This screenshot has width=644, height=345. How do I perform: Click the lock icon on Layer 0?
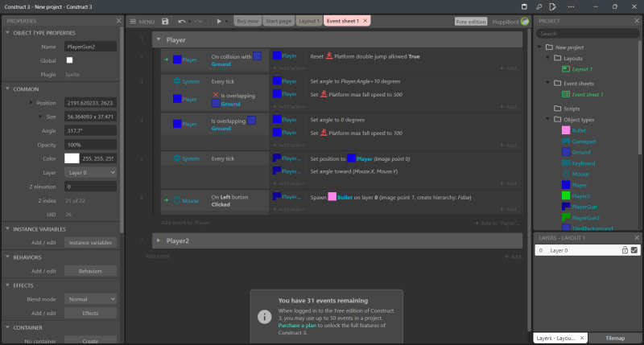click(625, 250)
